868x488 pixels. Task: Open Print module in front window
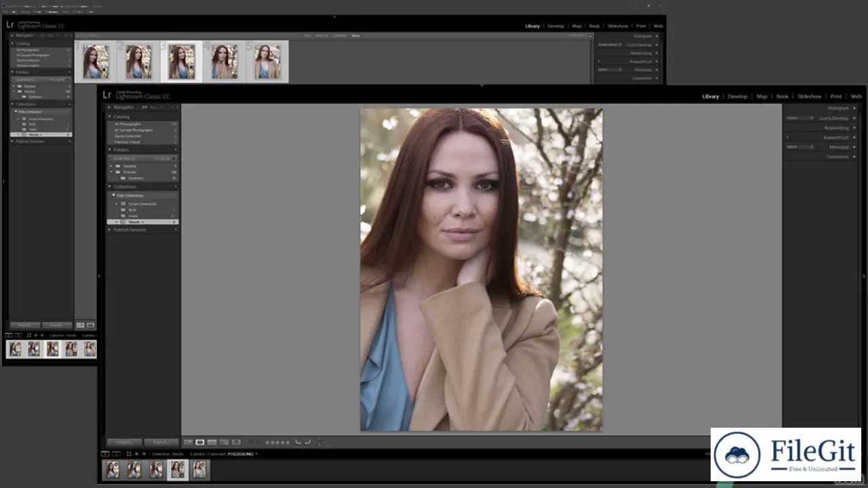tap(836, 96)
